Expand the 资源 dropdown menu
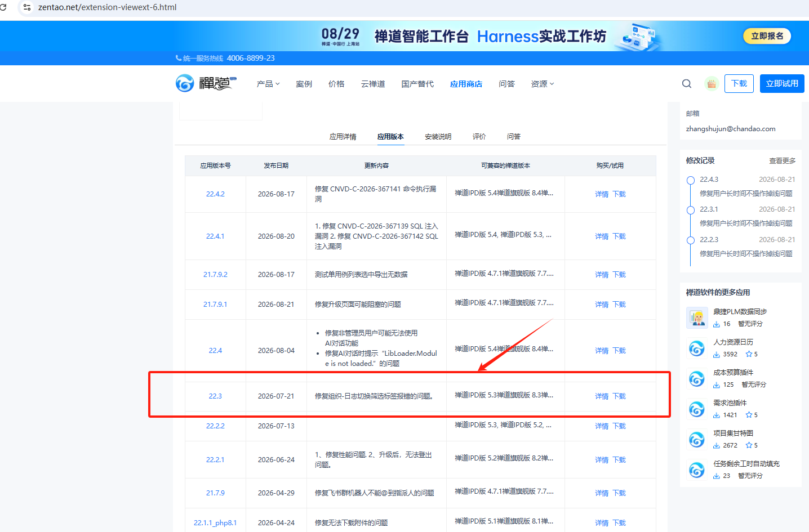The width and height of the screenshot is (809, 532). tap(543, 84)
